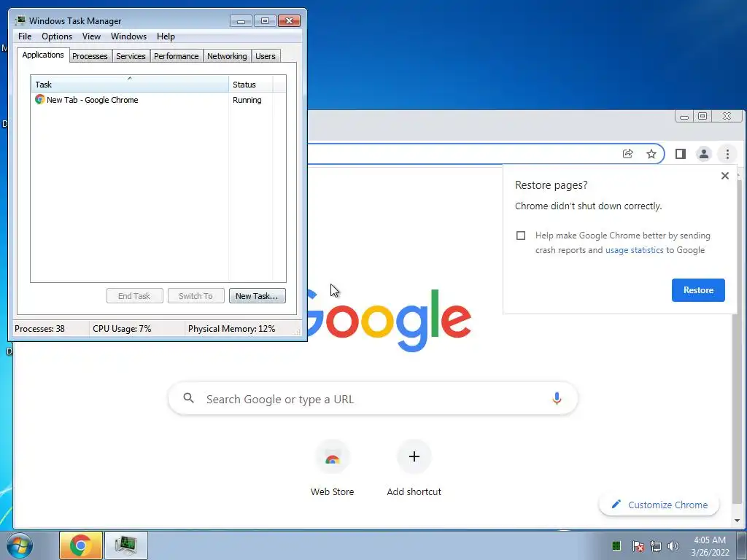This screenshot has width=747, height=560.
Task: Switch to Chrome via taskbar icon
Action: click(x=80, y=545)
